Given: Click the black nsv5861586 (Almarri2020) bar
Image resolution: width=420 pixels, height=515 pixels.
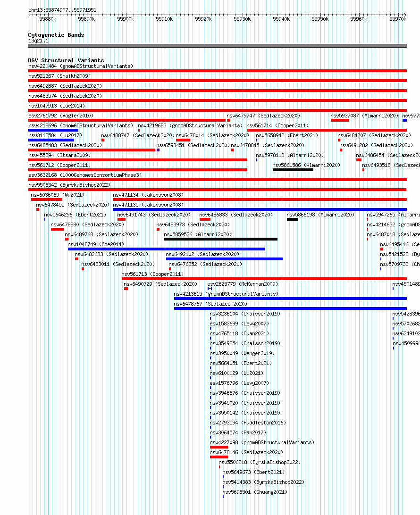Looking at the screenshot, I should tap(293, 170).
